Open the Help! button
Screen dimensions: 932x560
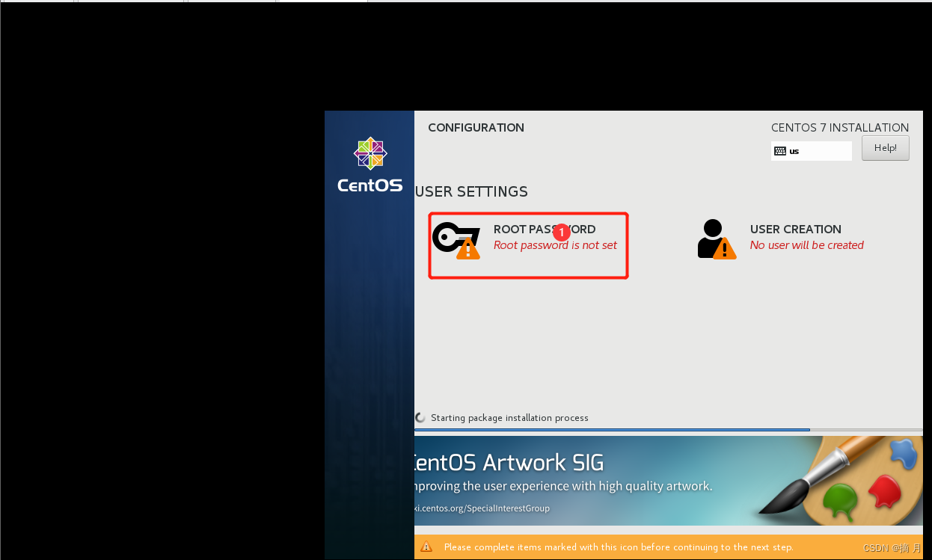tap(886, 148)
